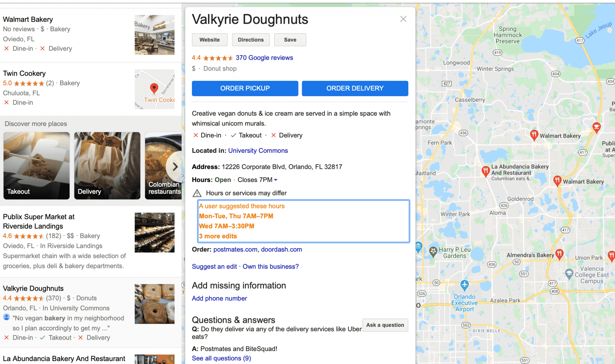The height and width of the screenshot is (364, 615).
Task: Select La Abundancia Bakery restaurant map marker
Action: (485, 172)
